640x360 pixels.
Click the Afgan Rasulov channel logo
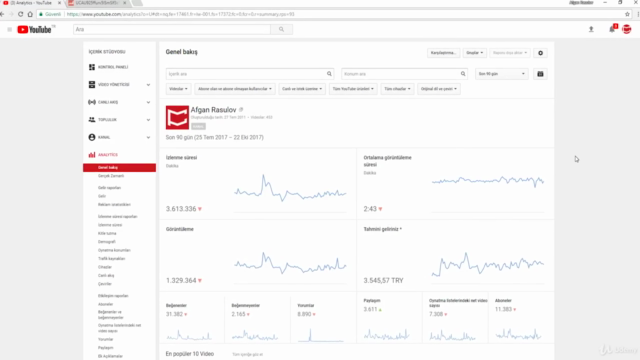tap(177, 118)
